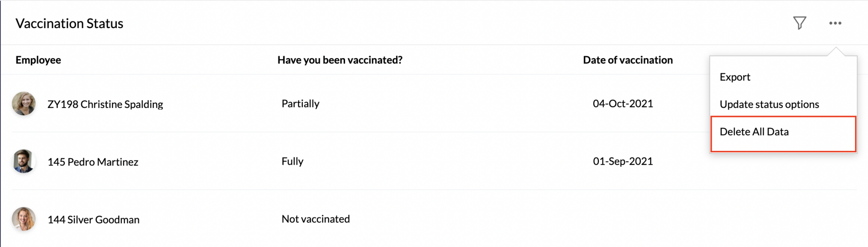Open the filter funnel icon
Image resolution: width=868 pixels, height=247 pixels.
[799, 23]
